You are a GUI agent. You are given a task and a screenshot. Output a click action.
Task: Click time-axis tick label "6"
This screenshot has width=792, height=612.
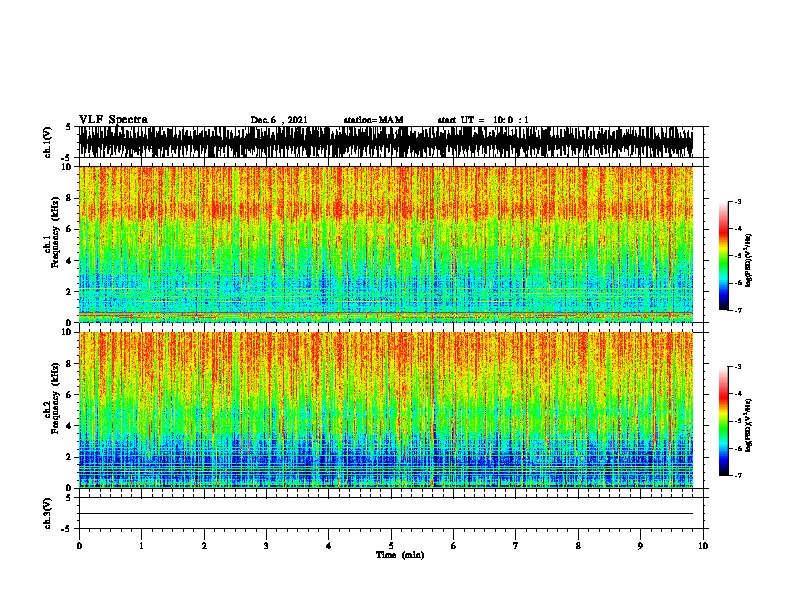(x=454, y=545)
